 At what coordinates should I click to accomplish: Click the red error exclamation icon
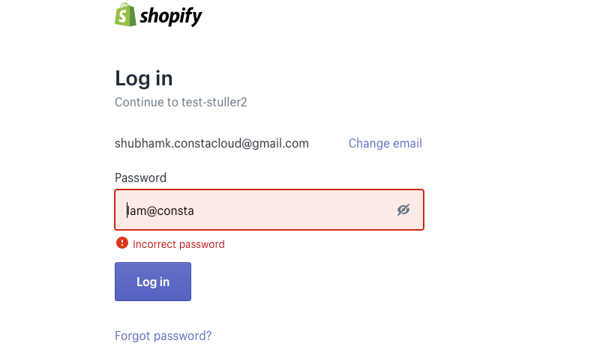click(122, 243)
